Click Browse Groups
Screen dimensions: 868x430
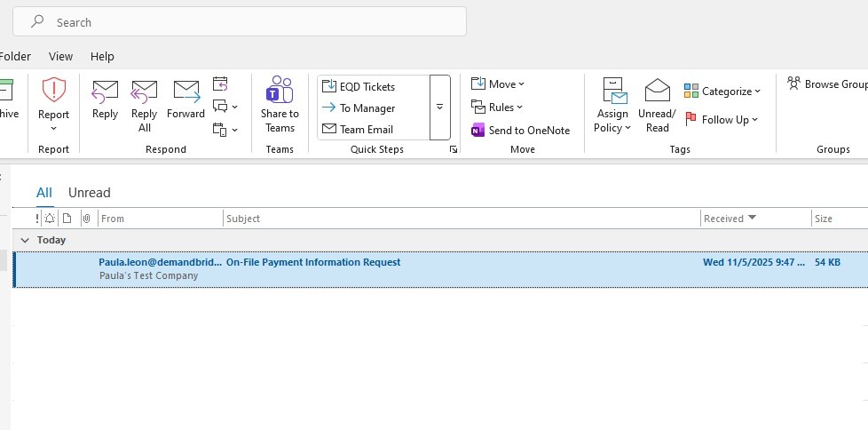[x=827, y=84]
